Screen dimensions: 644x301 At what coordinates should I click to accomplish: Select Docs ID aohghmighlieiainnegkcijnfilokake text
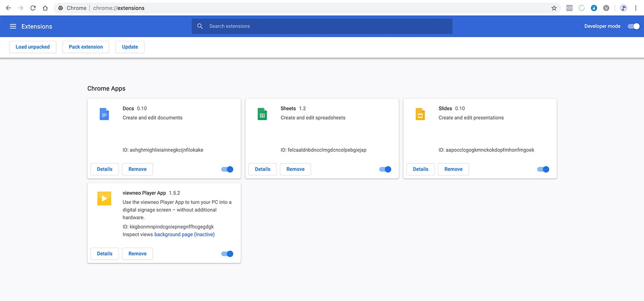point(163,150)
